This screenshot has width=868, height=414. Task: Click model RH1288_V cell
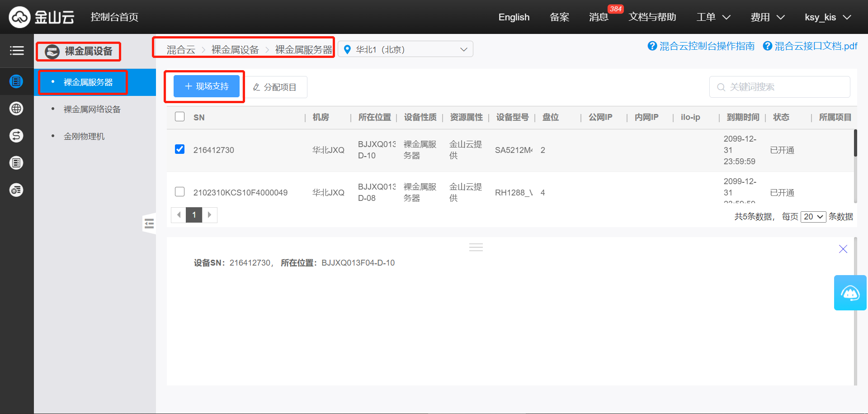click(514, 193)
